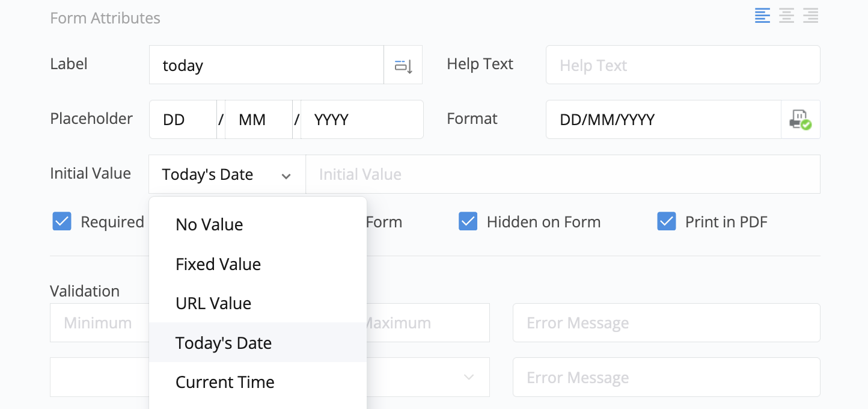Click the Label text field containing today
Image resolution: width=868 pixels, height=409 pixels.
[x=266, y=66]
